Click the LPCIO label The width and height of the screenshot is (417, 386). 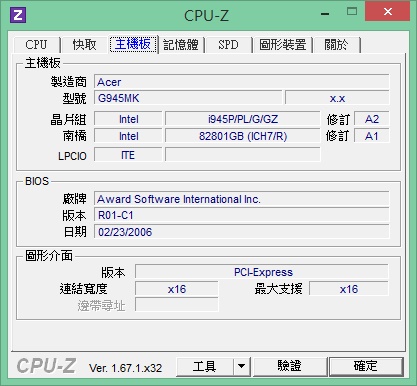[x=72, y=156]
